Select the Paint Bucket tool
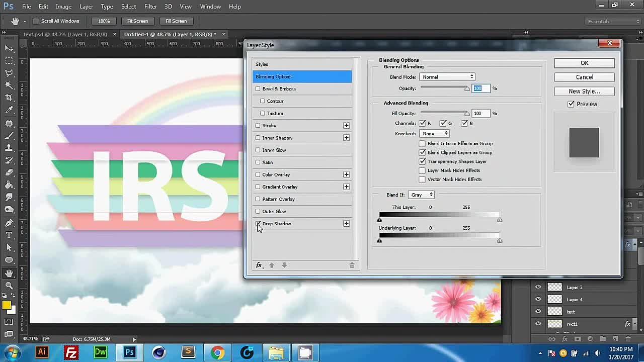Viewport: 644px width, 362px height. pyautogui.click(x=9, y=185)
